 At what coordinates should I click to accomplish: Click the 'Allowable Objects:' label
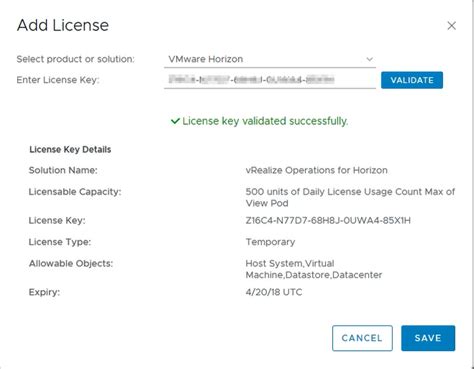[71, 264]
